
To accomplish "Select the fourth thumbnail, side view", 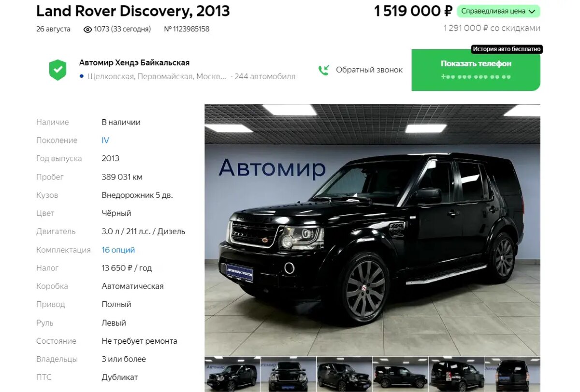I will click(400, 375).
